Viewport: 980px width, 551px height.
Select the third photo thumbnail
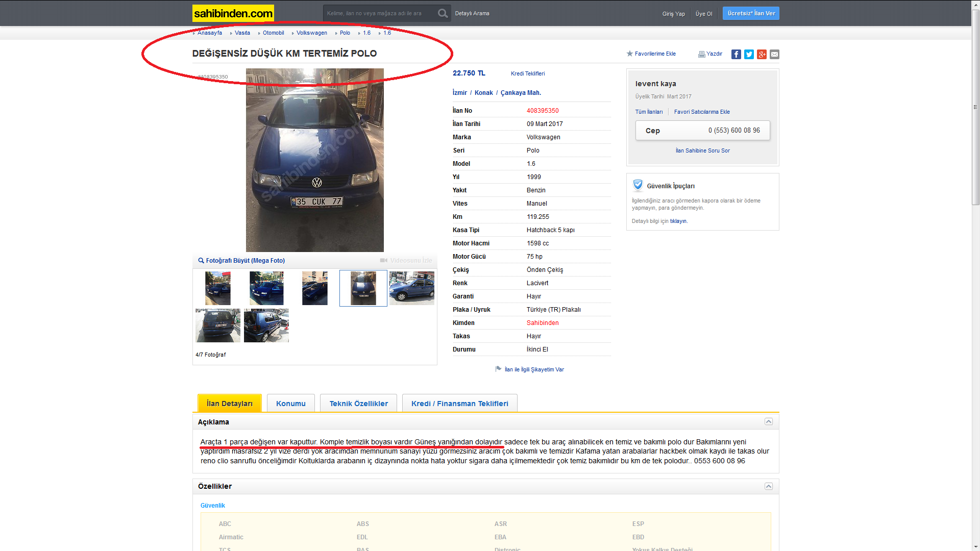tap(315, 288)
